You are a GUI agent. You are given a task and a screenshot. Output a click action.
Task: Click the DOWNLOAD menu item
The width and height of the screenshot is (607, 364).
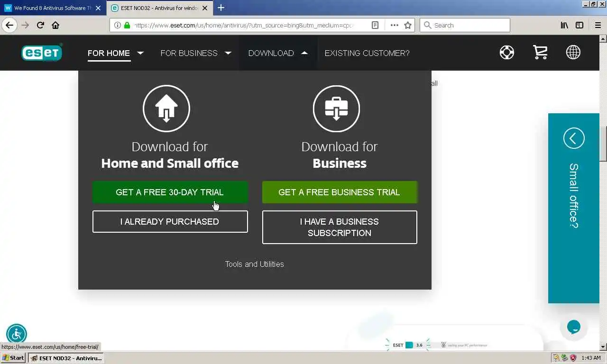(x=271, y=53)
